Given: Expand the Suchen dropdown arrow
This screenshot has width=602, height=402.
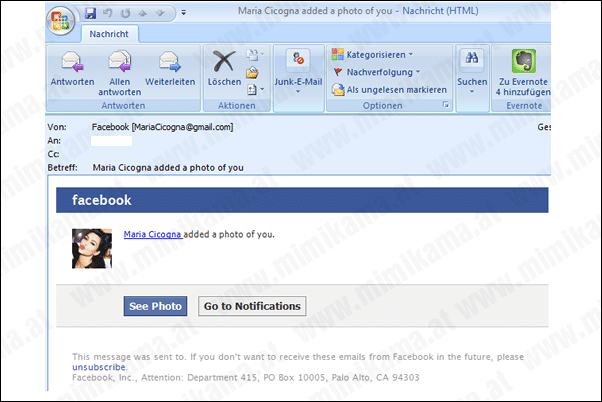Looking at the screenshot, I should click(472, 92).
